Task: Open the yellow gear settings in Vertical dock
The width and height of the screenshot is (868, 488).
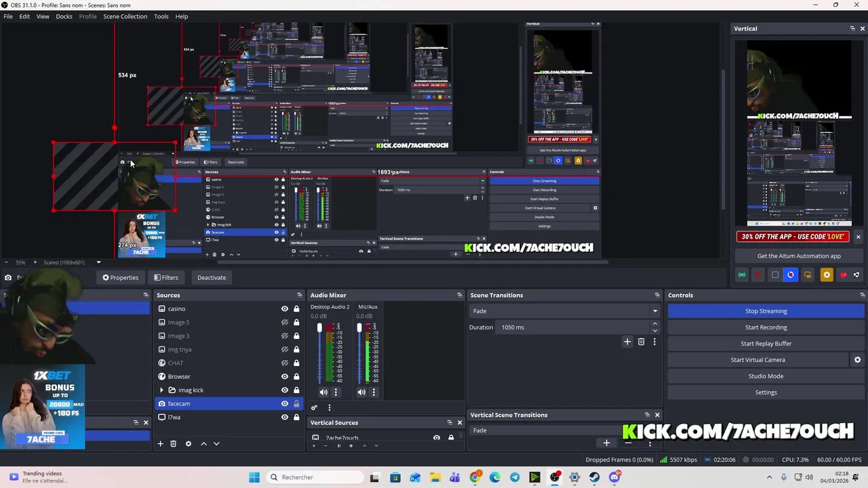Action: 826,274
